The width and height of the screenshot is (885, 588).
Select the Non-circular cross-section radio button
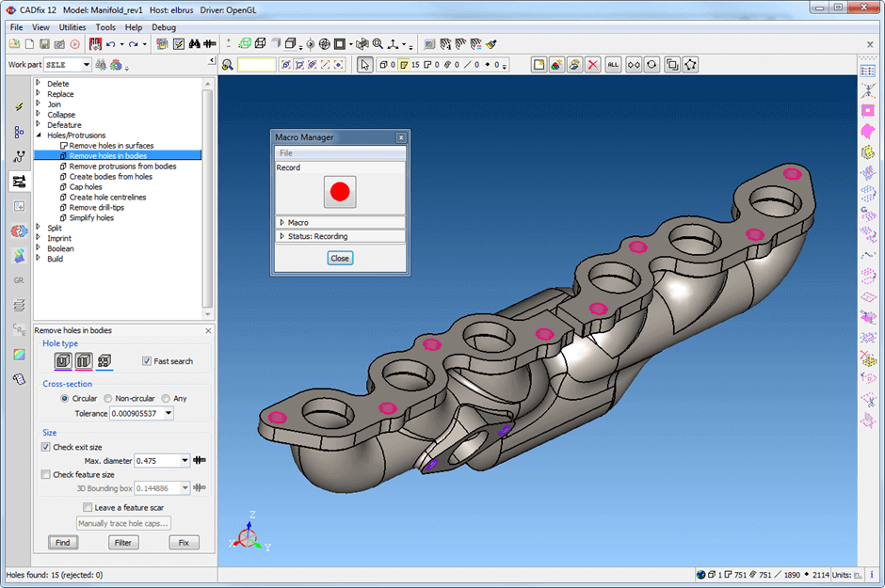pyautogui.click(x=108, y=399)
